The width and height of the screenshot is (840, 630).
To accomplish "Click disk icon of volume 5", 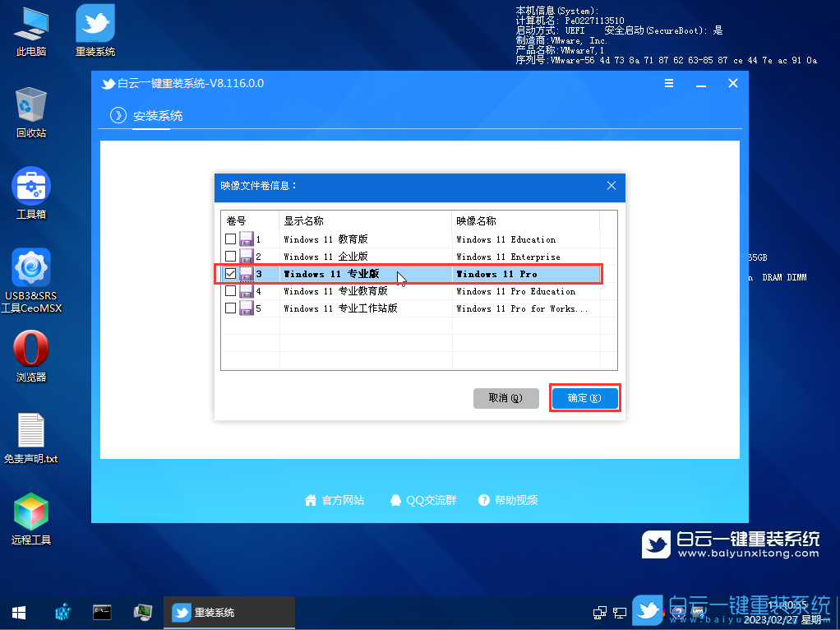I will 246,308.
